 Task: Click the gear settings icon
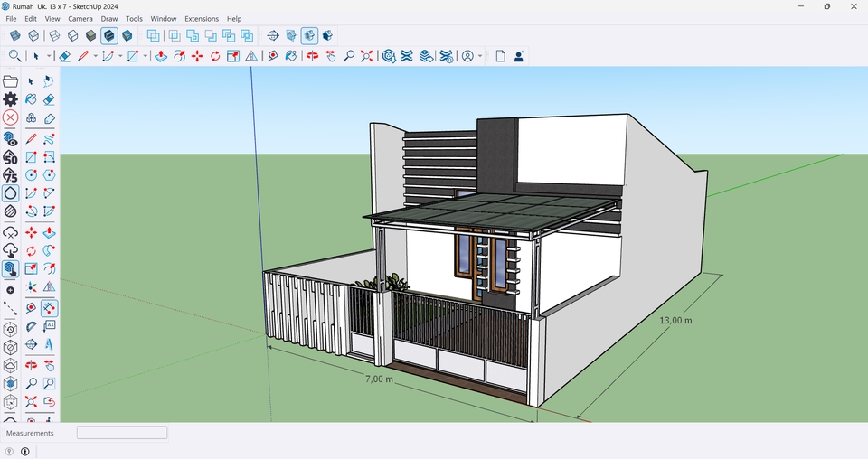click(11, 99)
